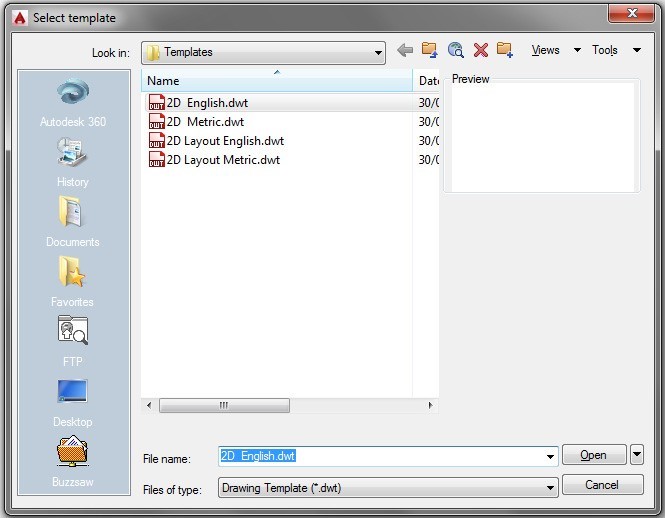Open the Buzzsaw location shortcut
This screenshot has height=518, width=665.
(x=73, y=454)
